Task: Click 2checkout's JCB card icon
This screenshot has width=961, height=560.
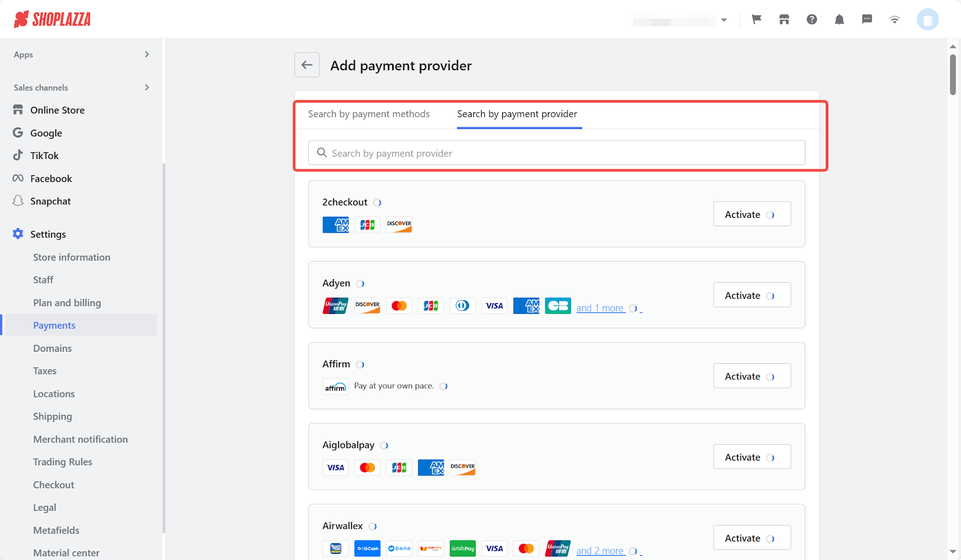Action: [x=368, y=225]
